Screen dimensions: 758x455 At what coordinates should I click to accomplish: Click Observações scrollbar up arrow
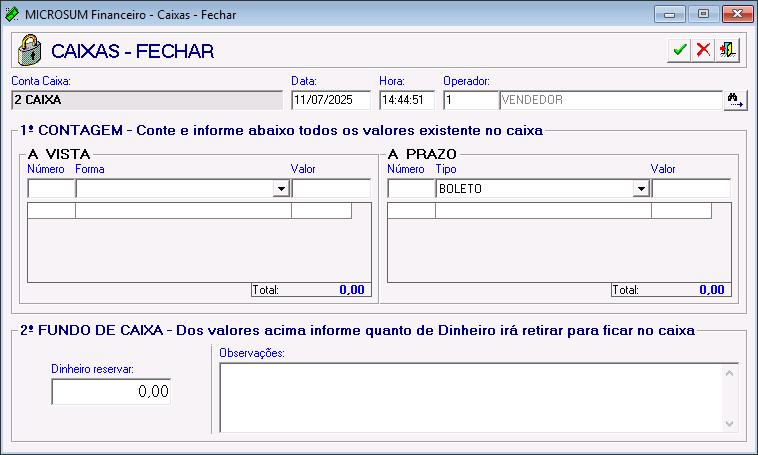pyautogui.click(x=729, y=373)
